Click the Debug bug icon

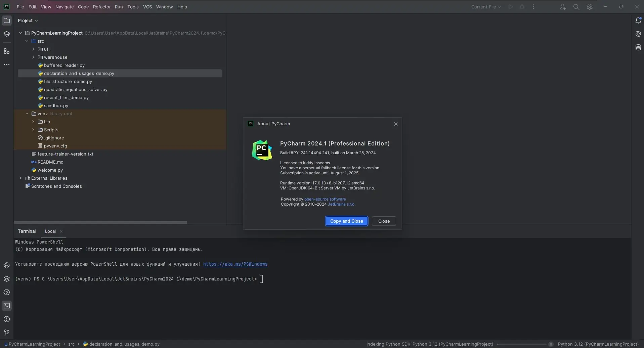coord(522,7)
